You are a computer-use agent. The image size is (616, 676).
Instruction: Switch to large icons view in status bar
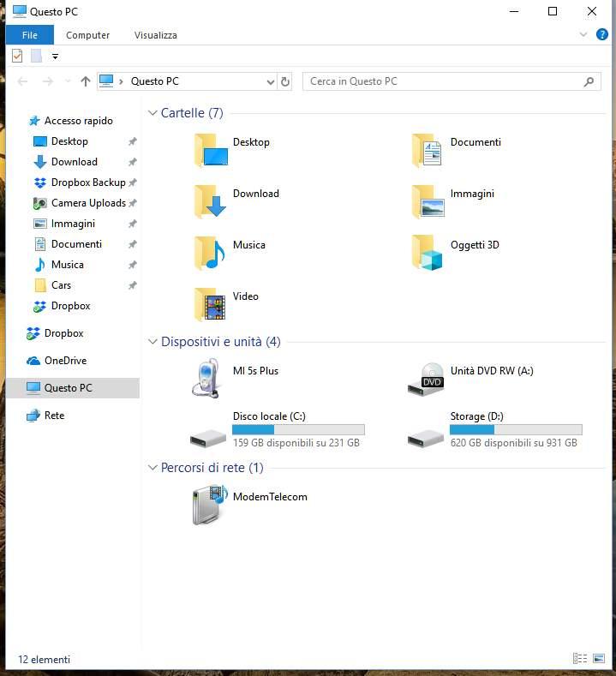[x=601, y=659]
